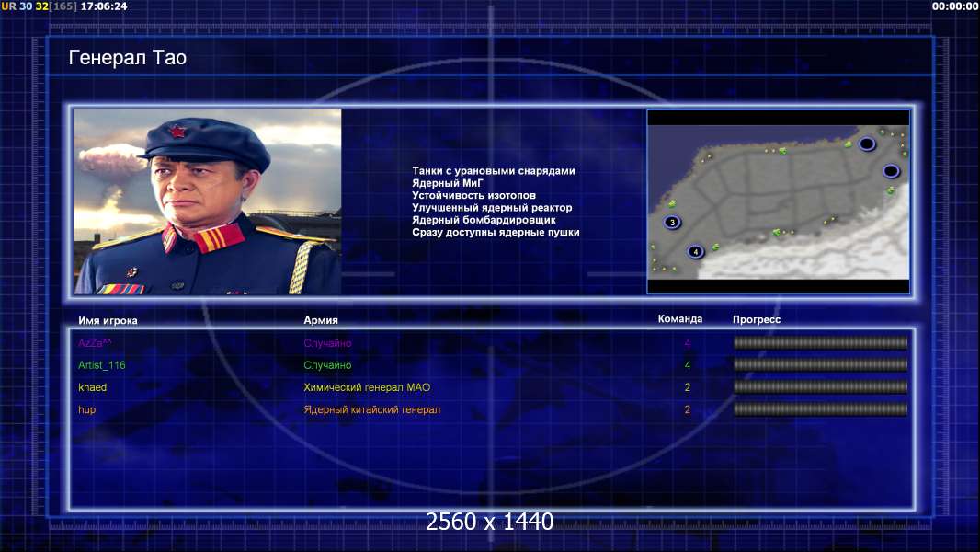Click the "Прогресс" column header
This screenshot has width=980, height=552.
tap(757, 319)
